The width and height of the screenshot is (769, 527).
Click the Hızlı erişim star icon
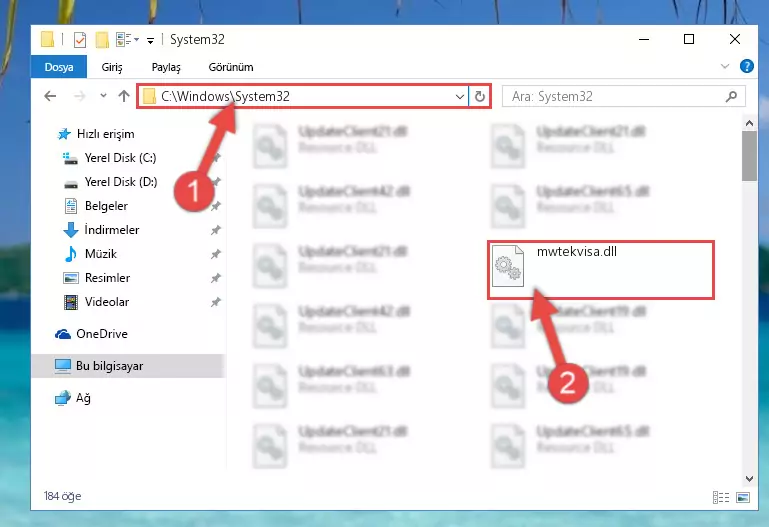[x=64, y=134]
